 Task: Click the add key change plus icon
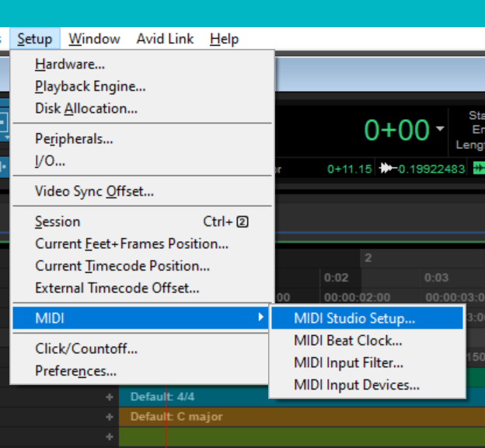pyautogui.click(x=110, y=417)
